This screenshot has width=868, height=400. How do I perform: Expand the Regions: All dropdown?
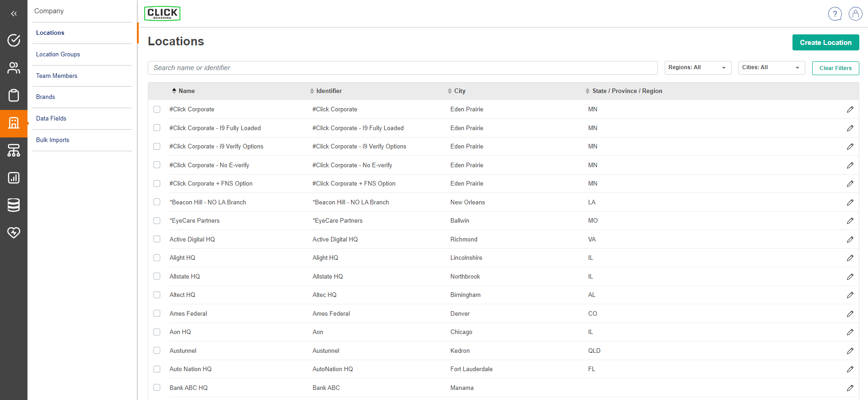tap(697, 68)
